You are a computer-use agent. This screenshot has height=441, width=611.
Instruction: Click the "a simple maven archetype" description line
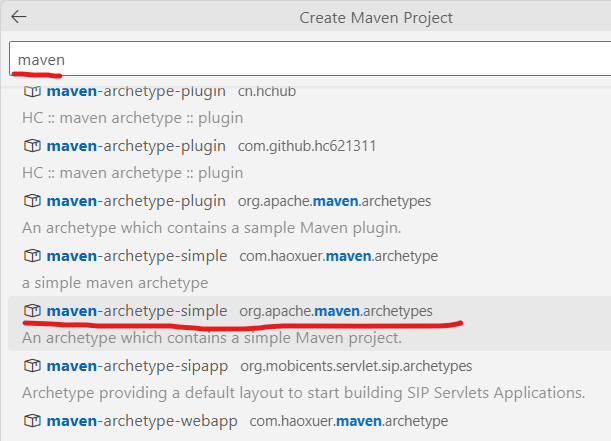115,283
